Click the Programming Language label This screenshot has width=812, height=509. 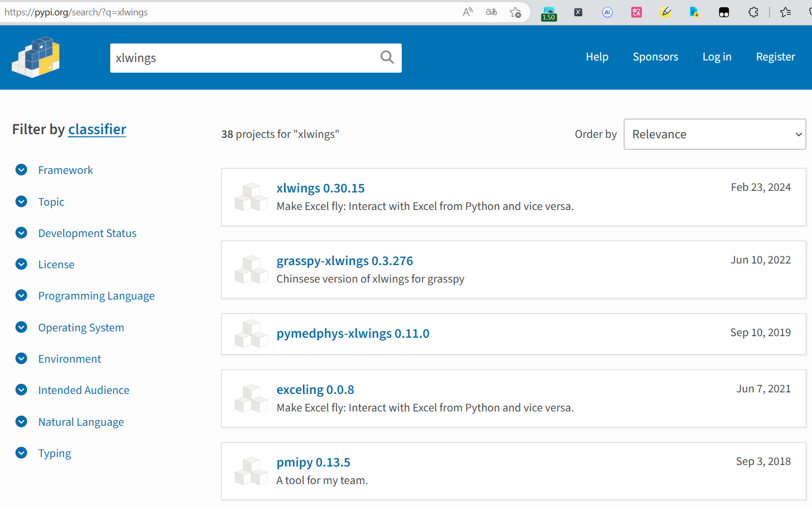(96, 296)
